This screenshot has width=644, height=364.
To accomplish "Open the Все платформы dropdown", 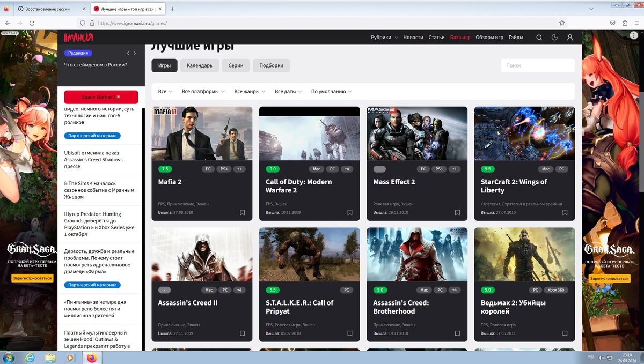I will 203,92.
